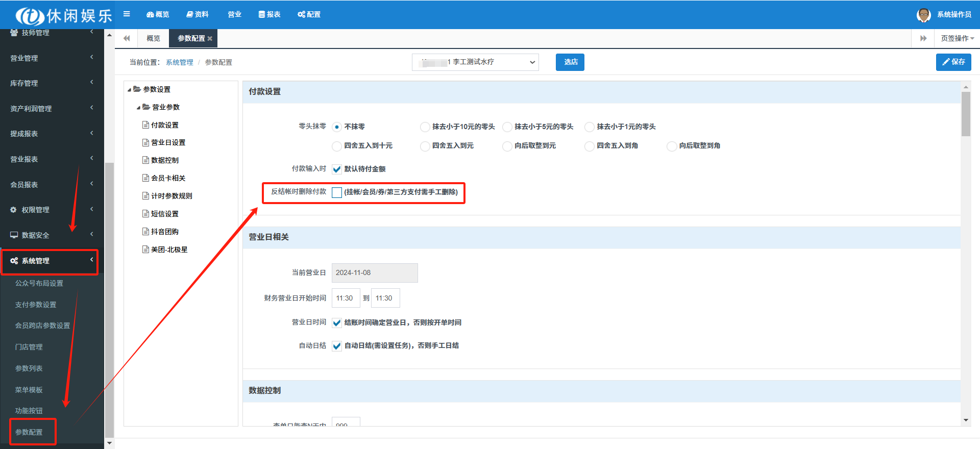Image resolution: width=980 pixels, height=449 pixels.
Task: Close the 参数配置 tab with X icon
Action: tap(210, 39)
